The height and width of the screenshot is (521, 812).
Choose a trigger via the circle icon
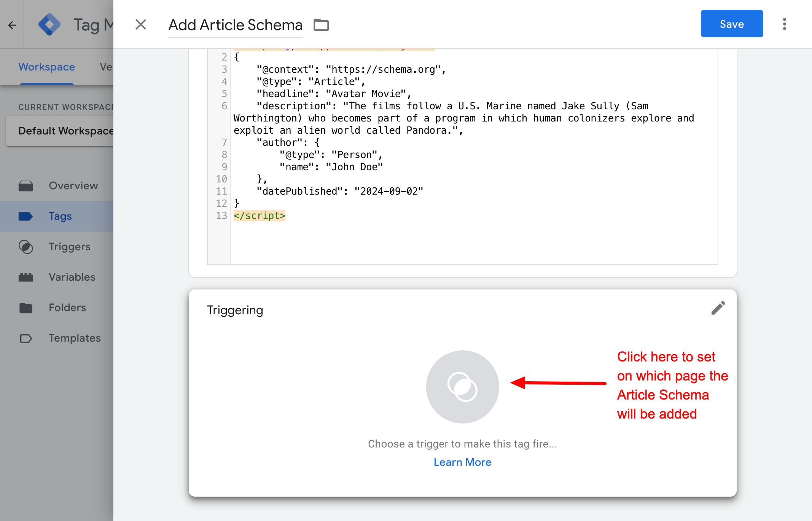tap(462, 387)
